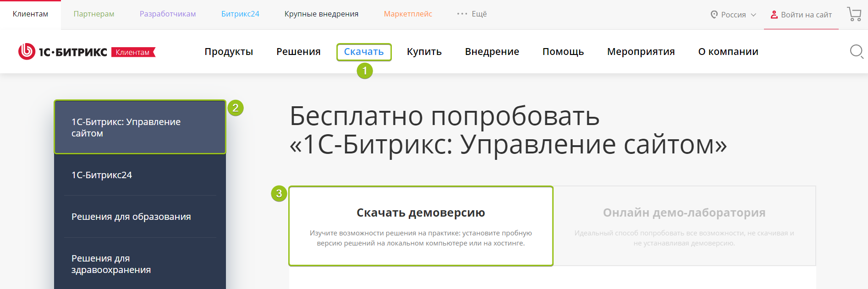Viewport: 868px width, 289px height.
Task: Open the Битрикс24 top link
Action: [240, 14]
